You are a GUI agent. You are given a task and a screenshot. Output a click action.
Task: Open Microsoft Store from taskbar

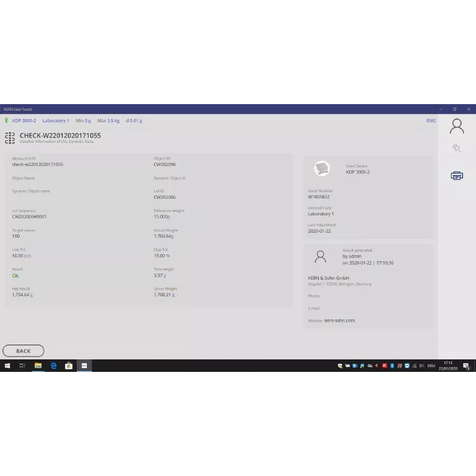68,366
